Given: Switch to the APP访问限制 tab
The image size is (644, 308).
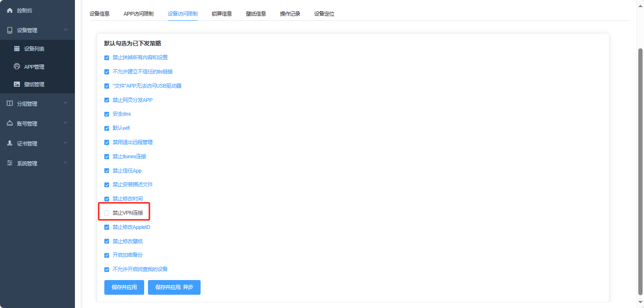Looking at the screenshot, I should pyautogui.click(x=138, y=14).
